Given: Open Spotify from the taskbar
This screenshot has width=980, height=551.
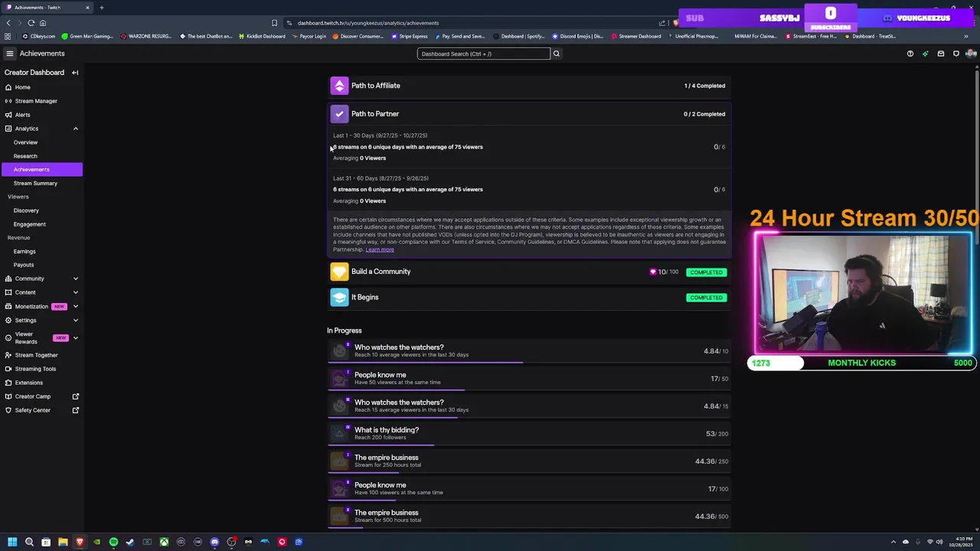Looking at the screenshot, I should 113,542.
